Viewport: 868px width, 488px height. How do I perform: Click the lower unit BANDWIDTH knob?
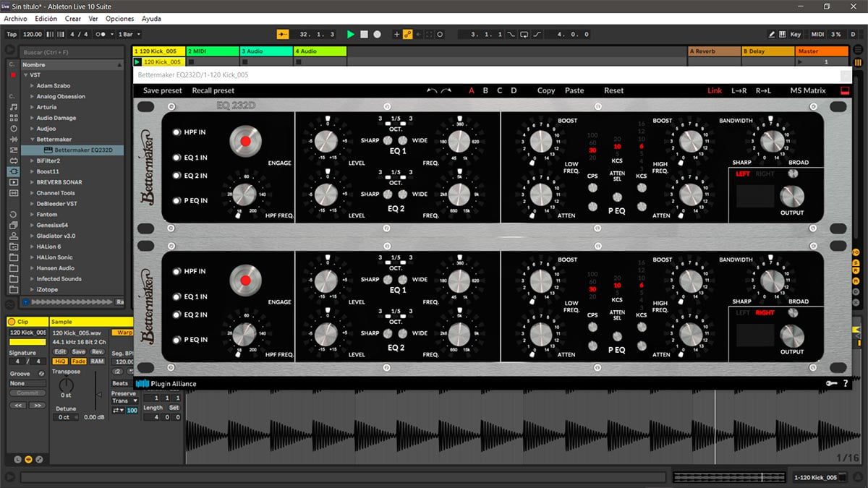point(772,280)
